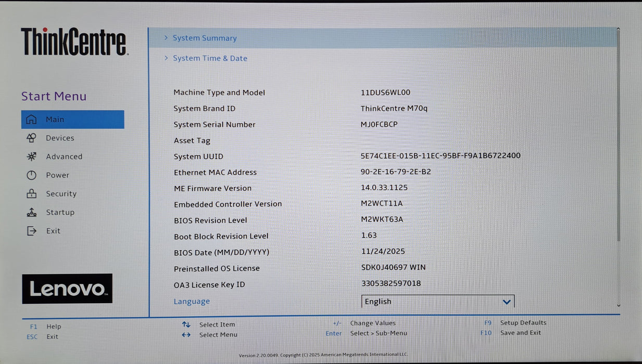Click the machine type value 11DUS6WL00
The image size is (642, 364).
point(385,93)
